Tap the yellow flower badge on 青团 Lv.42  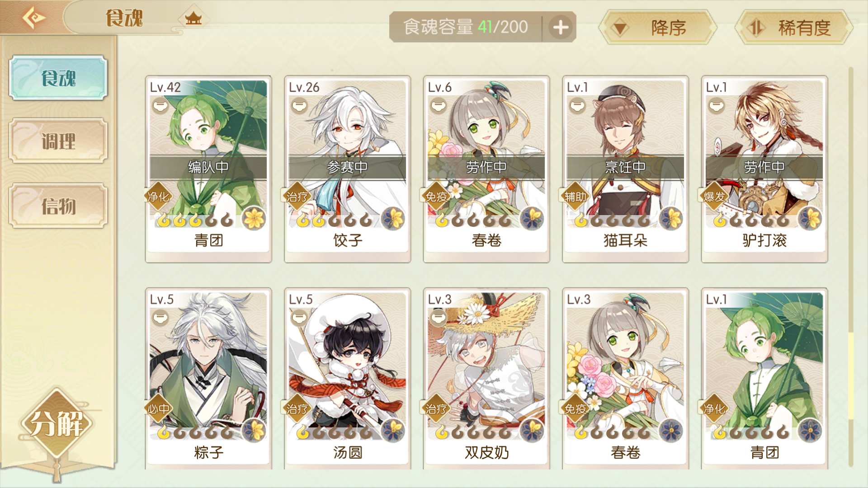(x=254, y=219)
